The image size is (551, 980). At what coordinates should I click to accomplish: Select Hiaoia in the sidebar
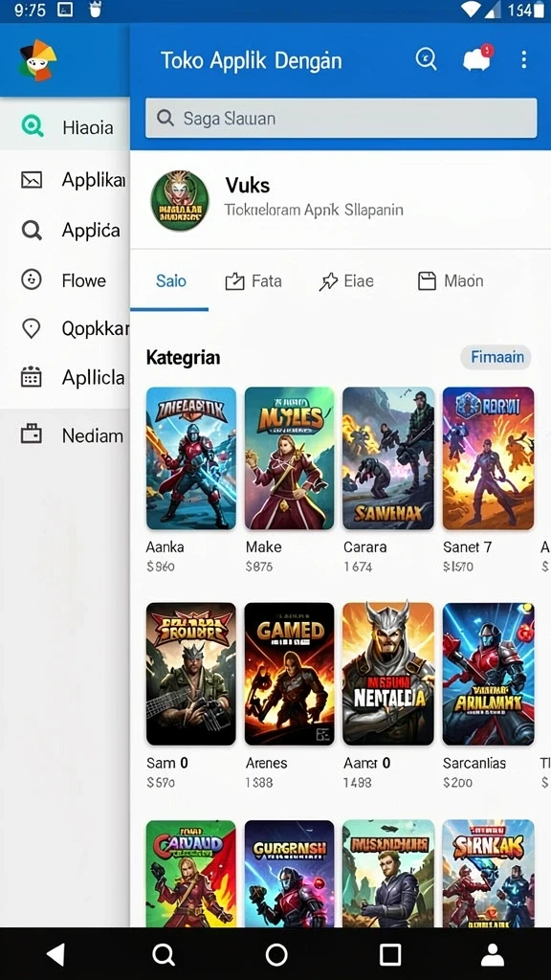[65, 127]
